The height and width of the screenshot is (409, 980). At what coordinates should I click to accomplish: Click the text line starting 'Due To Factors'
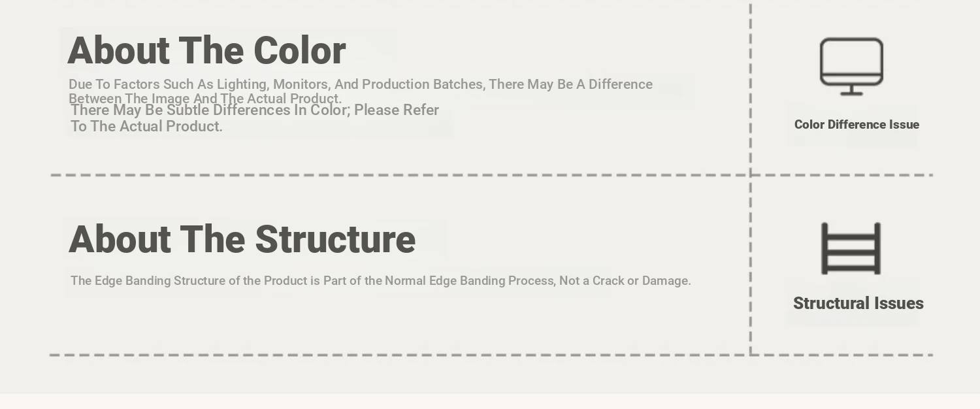(360, 84)
